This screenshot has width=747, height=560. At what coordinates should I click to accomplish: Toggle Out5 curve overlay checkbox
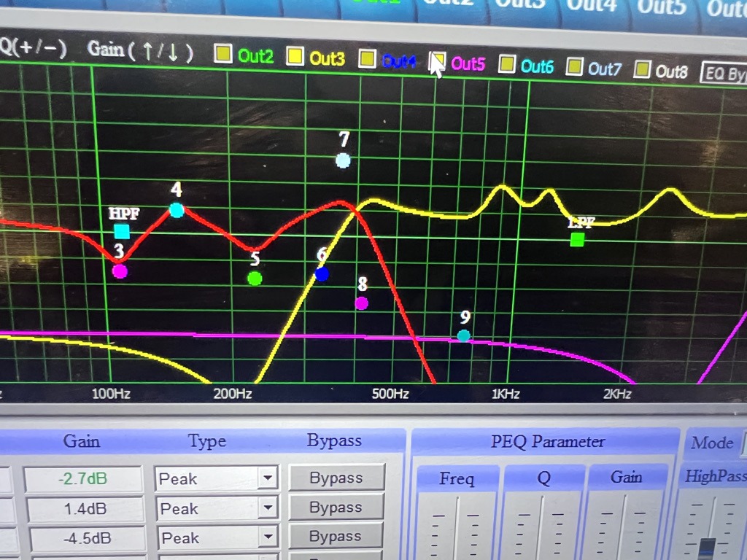pos(438,61)
